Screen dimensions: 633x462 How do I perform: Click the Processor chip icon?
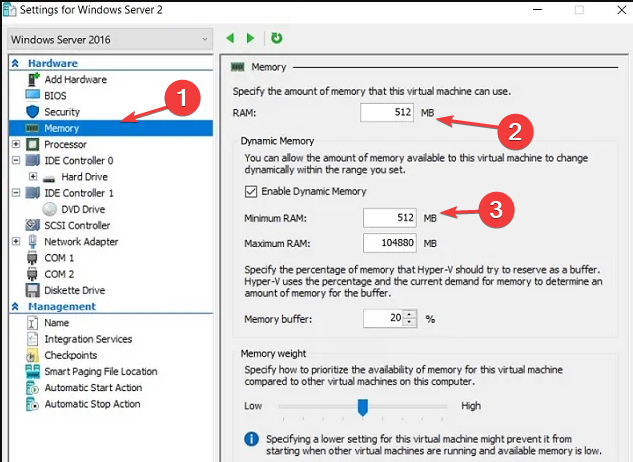pos(32,144)
